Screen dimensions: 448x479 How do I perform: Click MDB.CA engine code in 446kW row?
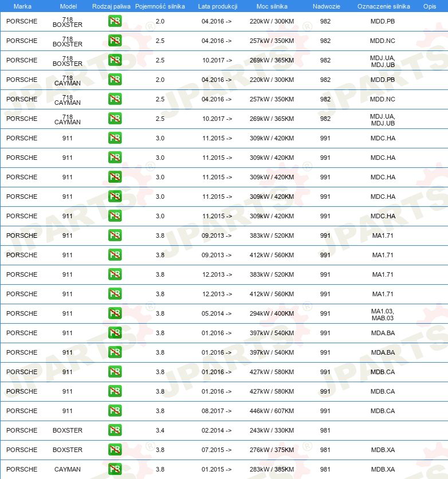383,411
